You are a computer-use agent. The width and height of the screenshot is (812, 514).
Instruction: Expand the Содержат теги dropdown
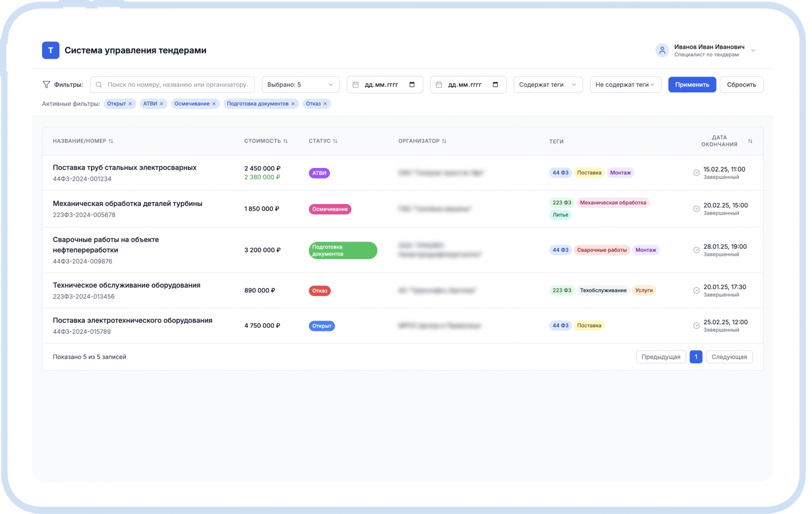click(548, 85)
